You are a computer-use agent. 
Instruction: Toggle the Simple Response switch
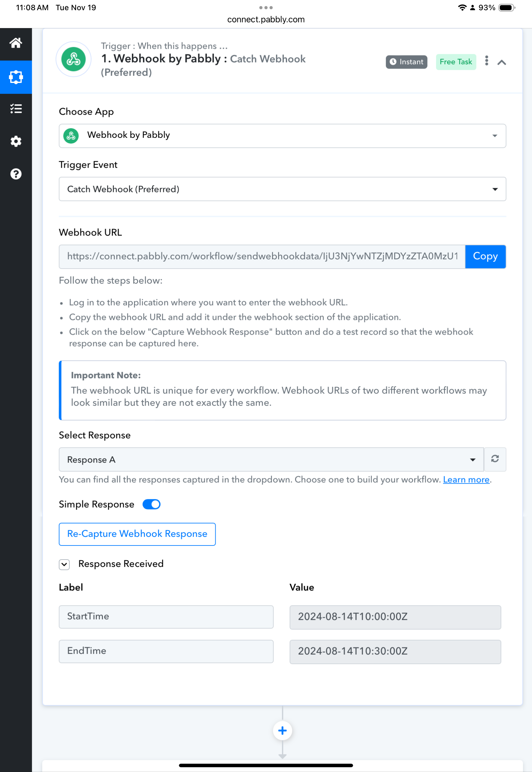click(151, 504)
